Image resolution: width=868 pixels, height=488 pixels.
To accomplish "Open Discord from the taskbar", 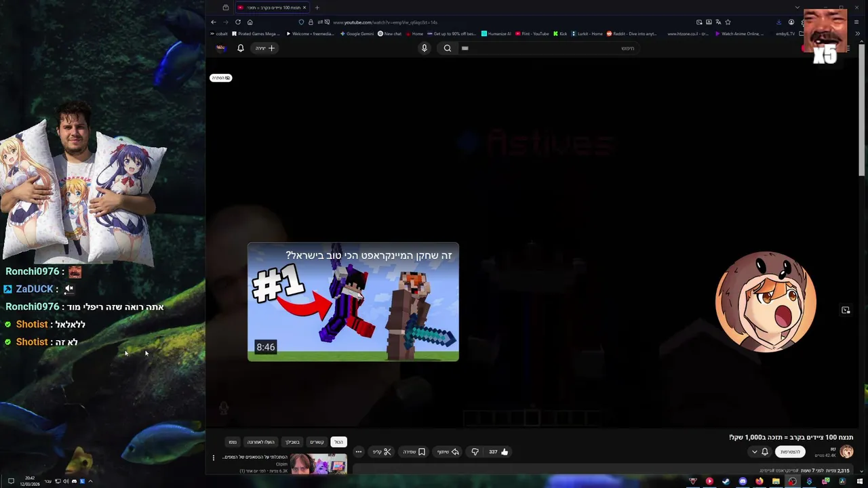I will 743,481.
